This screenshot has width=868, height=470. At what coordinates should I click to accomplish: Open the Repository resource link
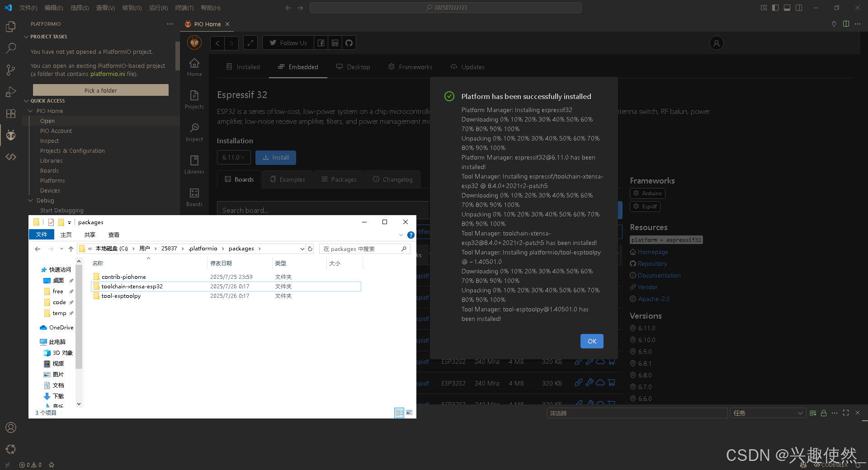pyautogui.click(x=652, y=263)
